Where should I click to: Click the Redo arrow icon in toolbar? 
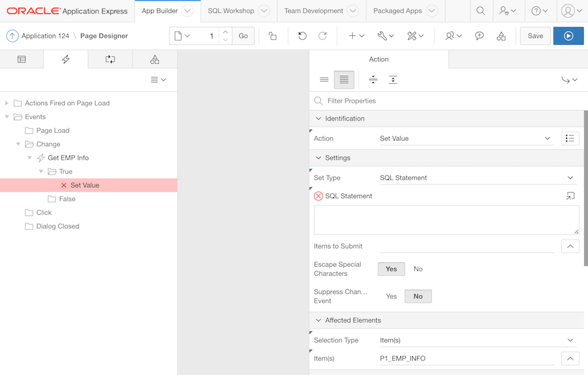click(x=322, y=36)
